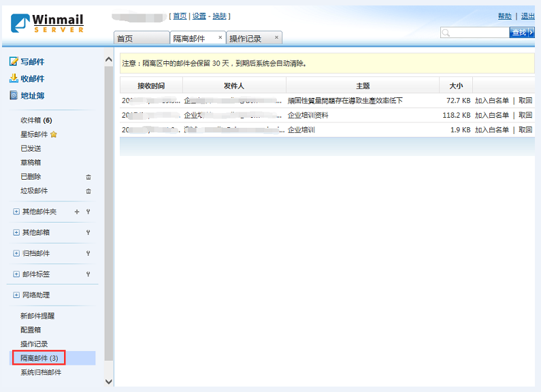Click 加入白名单 for the 118.2 KB mail
This screenshot has width=541, height=392.
pos(491,115)
